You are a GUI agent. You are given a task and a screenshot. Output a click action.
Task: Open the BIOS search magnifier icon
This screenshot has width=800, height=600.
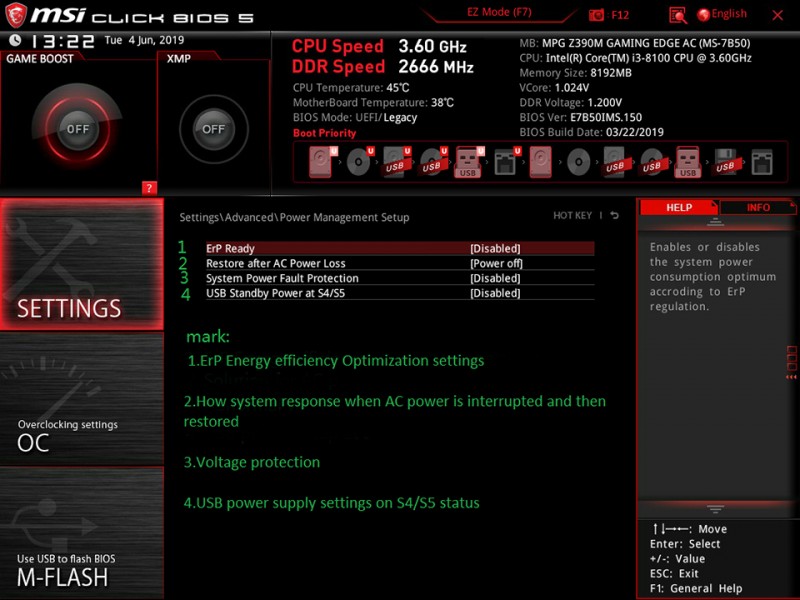click(x=678, y=15)
